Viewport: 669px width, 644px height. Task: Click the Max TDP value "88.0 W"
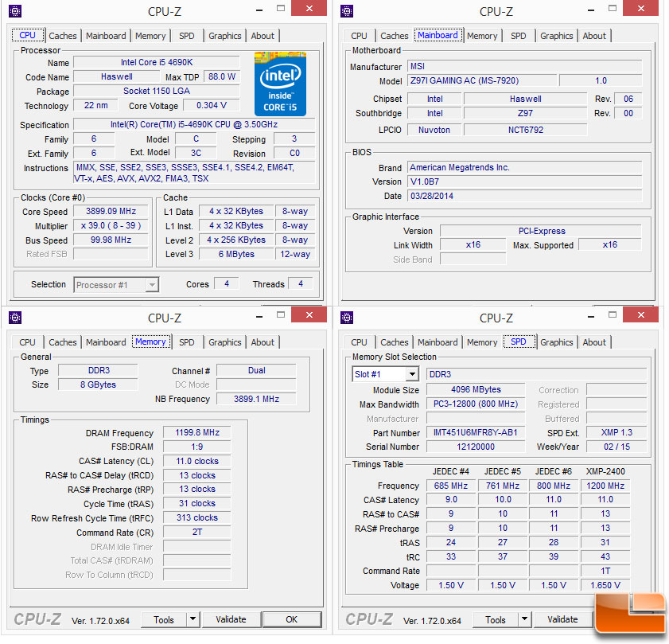pos(222,77)
